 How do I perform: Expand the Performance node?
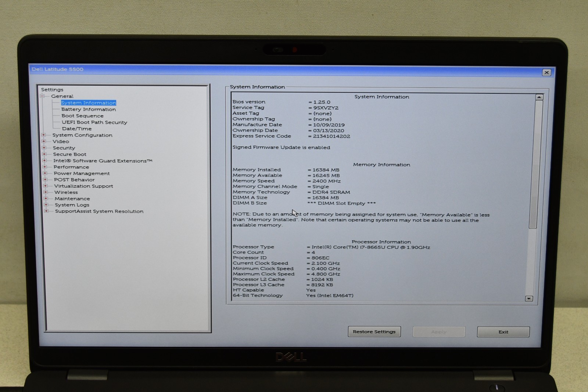pyautogui.click(x=45, y=167)
